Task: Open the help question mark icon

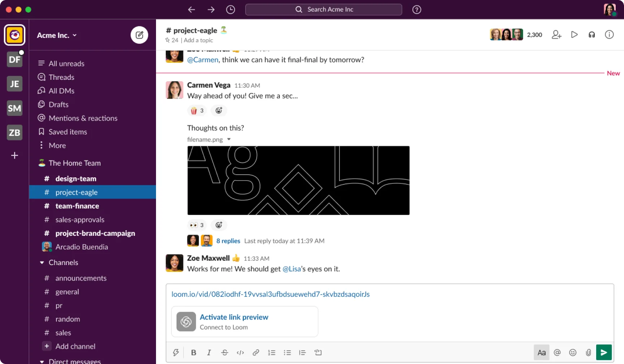Action: click(417, 10)
